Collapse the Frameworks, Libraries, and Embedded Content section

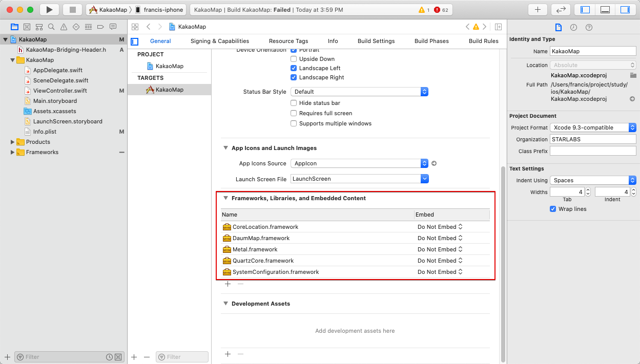[x=225, y=198]
